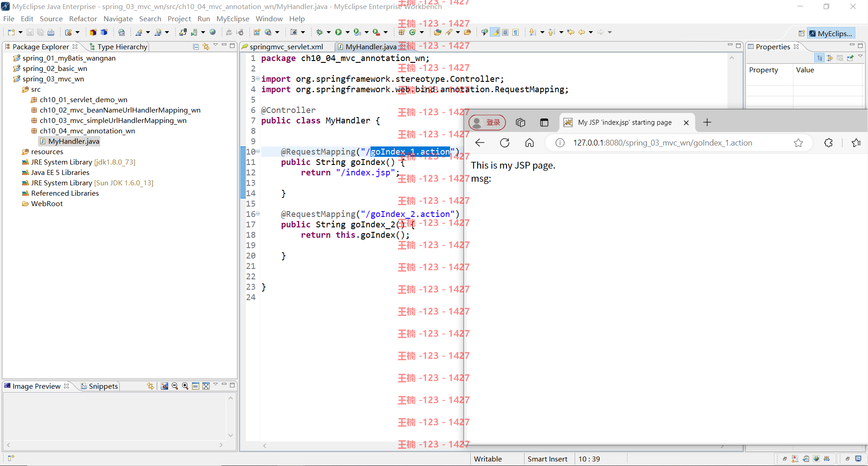Open Back history dropdown arrow

pyautogui.click(x=591, y=32)
